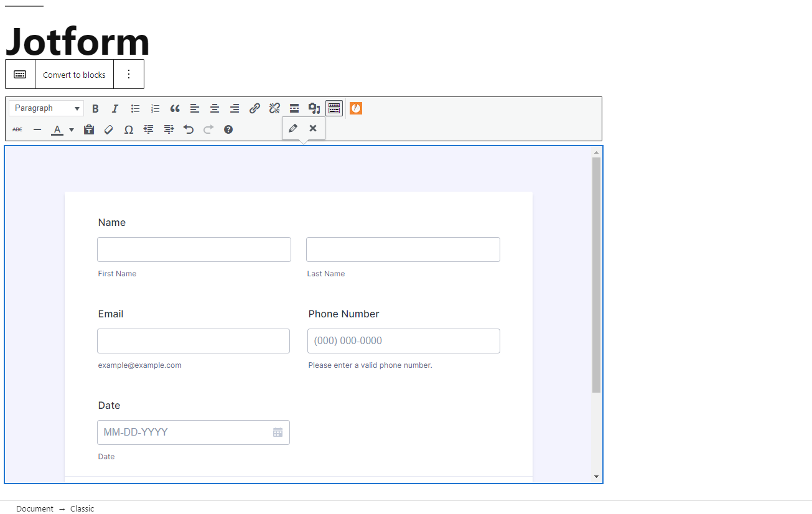Click the form preview scrollbar thumb

tap(596, 275)
